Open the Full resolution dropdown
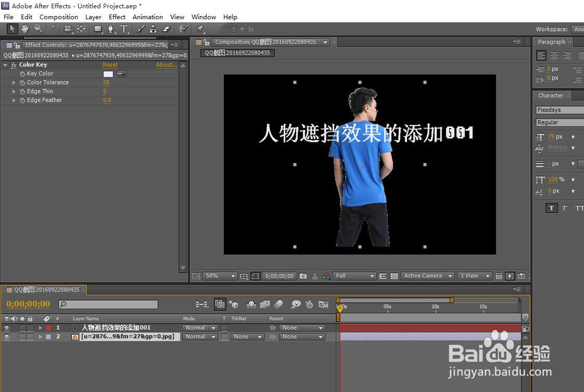584x392 pixels. click(x=354, y=276)
